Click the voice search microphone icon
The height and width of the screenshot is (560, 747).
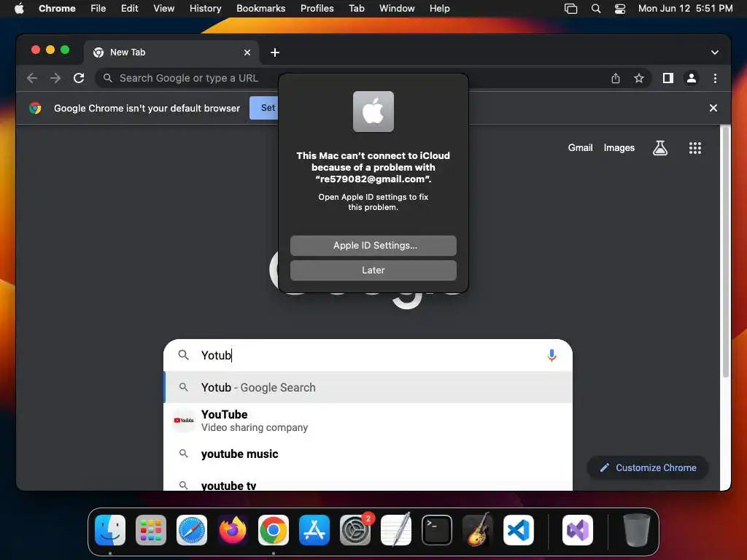pos(551,355)
